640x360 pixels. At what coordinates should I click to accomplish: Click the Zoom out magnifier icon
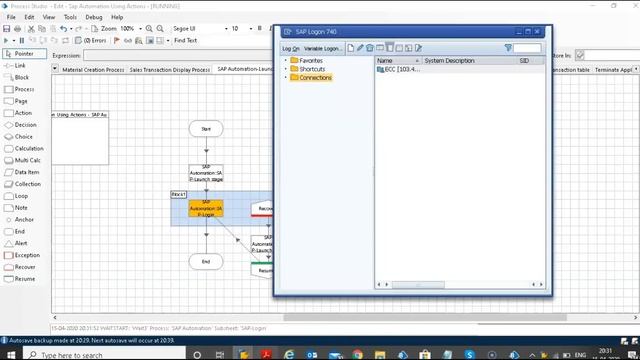[x=160, y=29]
